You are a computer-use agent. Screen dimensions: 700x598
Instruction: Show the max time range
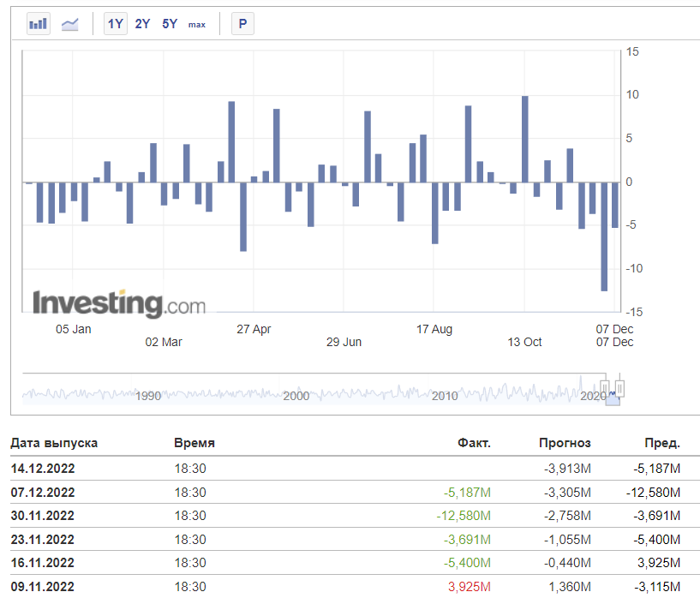(197, 25)
